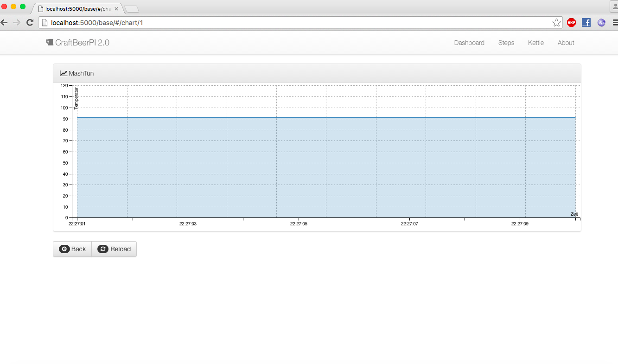Go back with the browser back arrow

(x=4, y=22)
